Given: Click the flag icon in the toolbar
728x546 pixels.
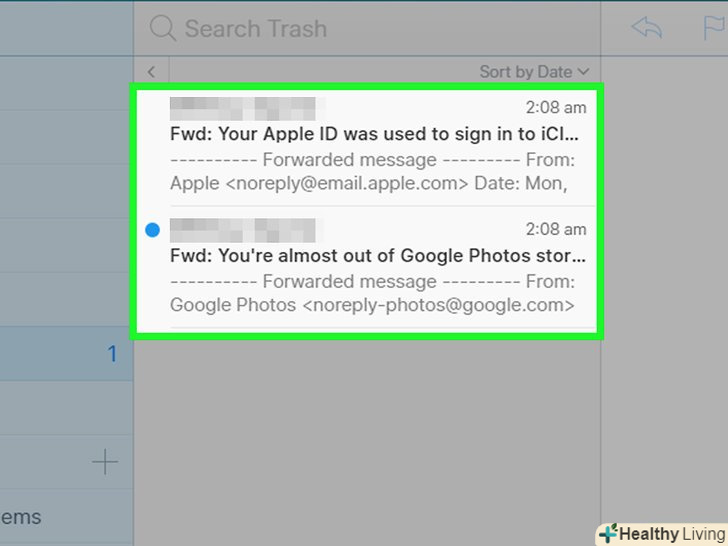Looking at the screenshot, I should (x=714, y=28).
